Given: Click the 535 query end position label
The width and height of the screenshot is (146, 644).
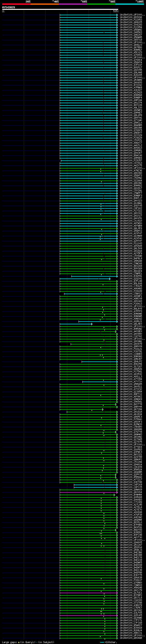Looking at the screenshot, I should [x=115, y=11].
